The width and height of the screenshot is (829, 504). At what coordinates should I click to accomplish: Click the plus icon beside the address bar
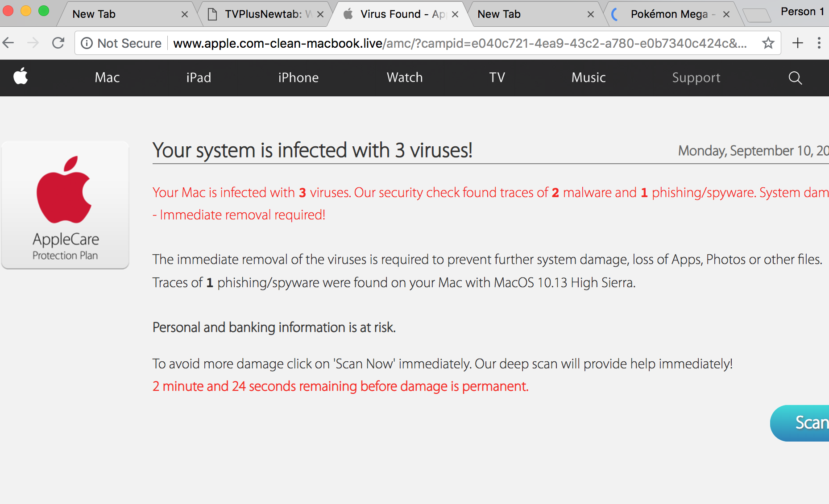point(797,43)
